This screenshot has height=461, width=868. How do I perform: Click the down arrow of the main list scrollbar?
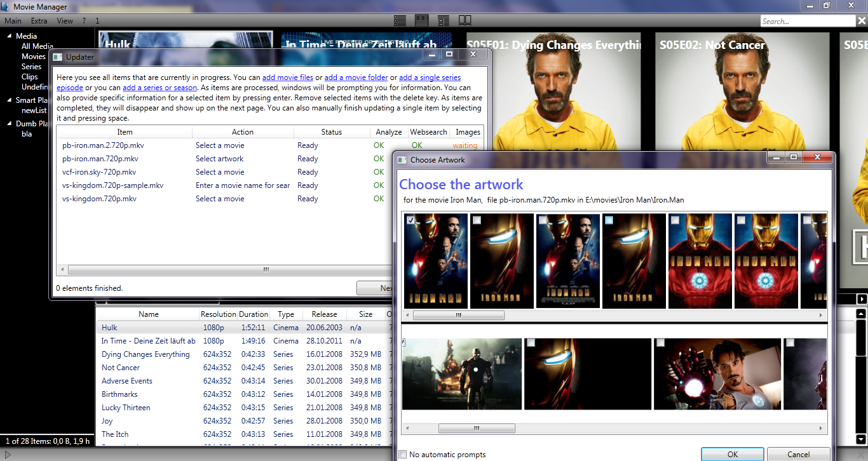pyautogui.click(x=861, y=439)
